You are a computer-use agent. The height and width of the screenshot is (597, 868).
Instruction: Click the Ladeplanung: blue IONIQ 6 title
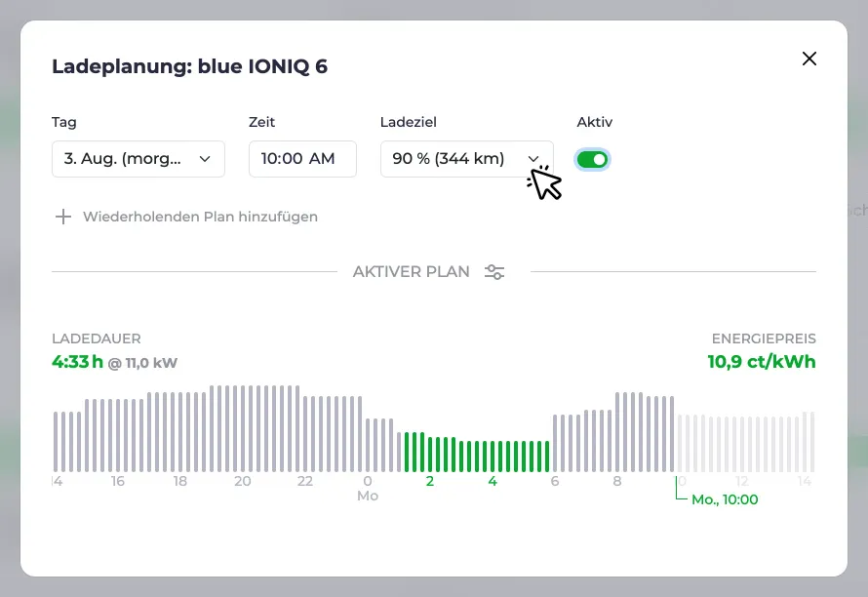[190, 66]
